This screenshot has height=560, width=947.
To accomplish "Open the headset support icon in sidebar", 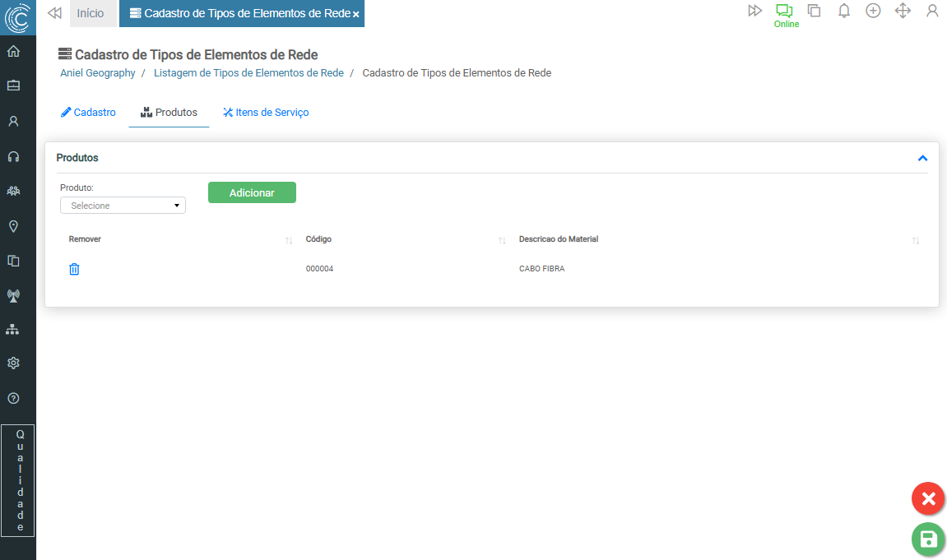I will (x=13, y=156).
